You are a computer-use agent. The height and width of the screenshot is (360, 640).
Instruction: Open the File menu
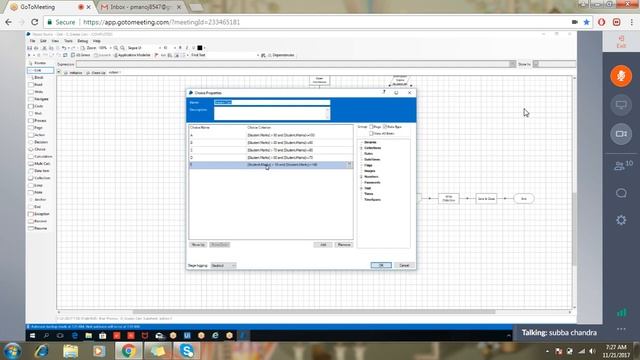(x=32, y=41)
